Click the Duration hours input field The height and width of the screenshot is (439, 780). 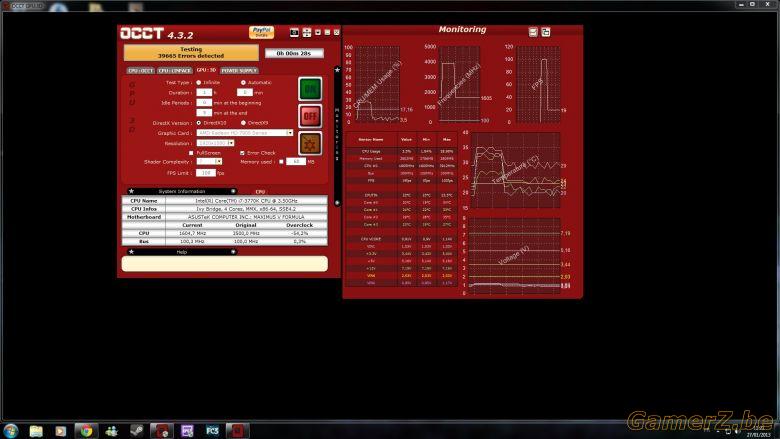coord(204,92)
